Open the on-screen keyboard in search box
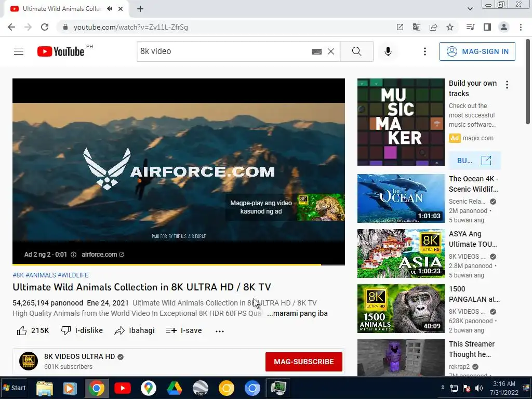 [316, 51]
